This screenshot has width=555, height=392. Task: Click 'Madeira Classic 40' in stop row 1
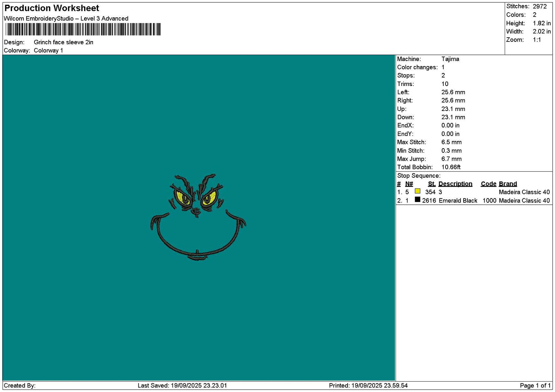(524, 192)
